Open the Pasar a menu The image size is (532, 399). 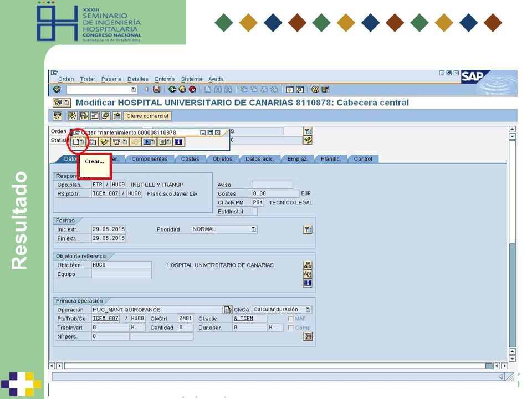coord(111,79)
